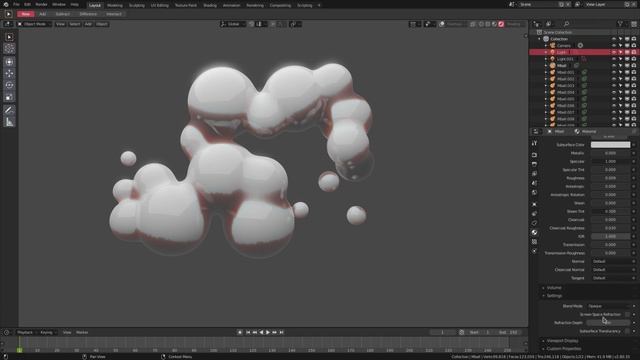Viewport: 640px width, 360px height.
Task: Click the outliner search magnifier icon
Action: tap(567, 24)
